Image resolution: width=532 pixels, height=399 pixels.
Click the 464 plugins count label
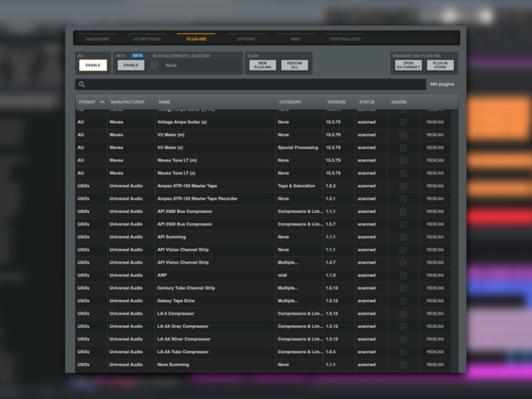point(442,84)
